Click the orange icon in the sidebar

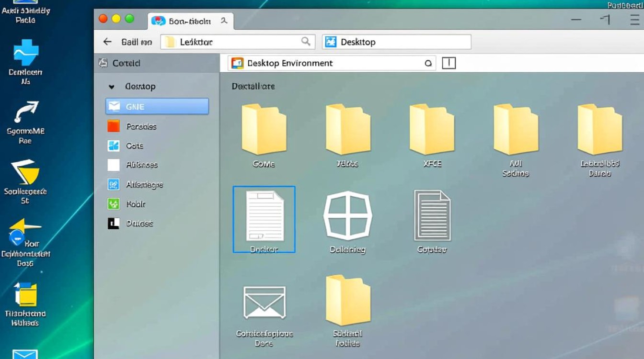[x=114, y=126]
